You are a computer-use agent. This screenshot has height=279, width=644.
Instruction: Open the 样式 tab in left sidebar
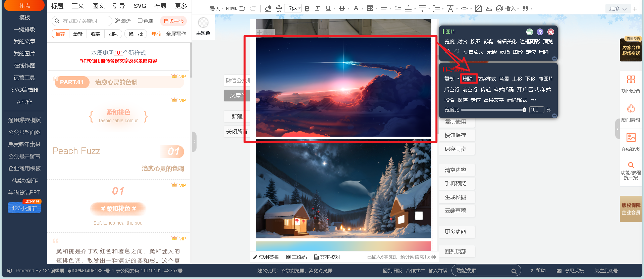24,5
